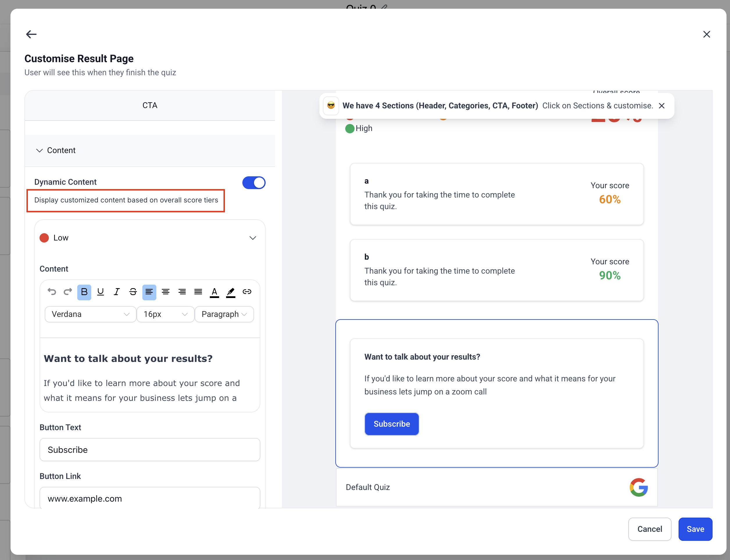Center align the text
This screenshot has height=560, width=730.
[165, 292]
